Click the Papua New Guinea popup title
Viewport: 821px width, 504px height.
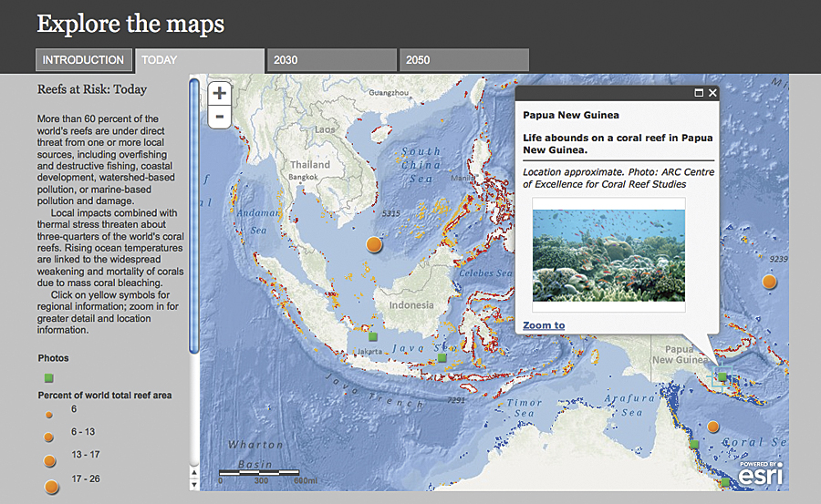(571, 115)
